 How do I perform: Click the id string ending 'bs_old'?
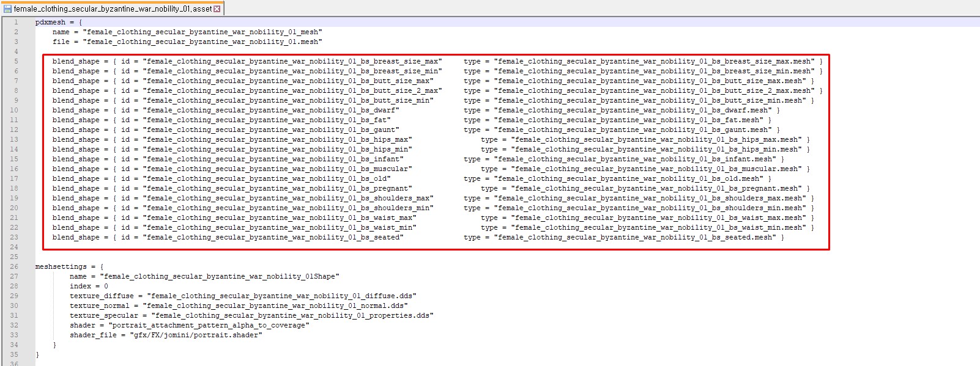click(x=267, y=178)
